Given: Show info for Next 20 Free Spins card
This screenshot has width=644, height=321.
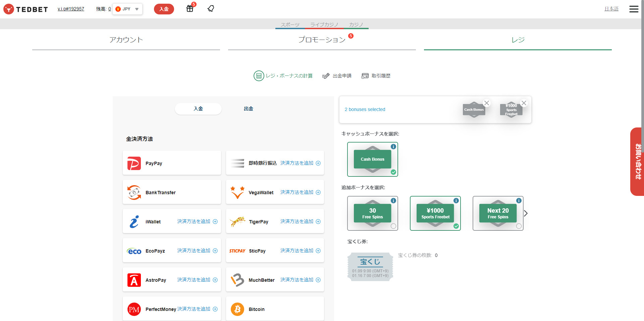Looking at the screenshot, I should (519, 201).
